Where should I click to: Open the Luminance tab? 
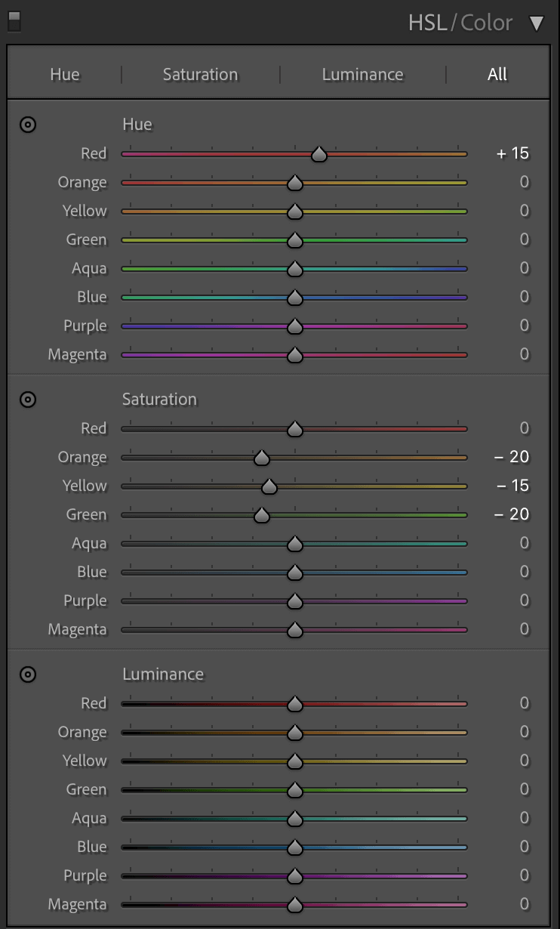[362, 74]
